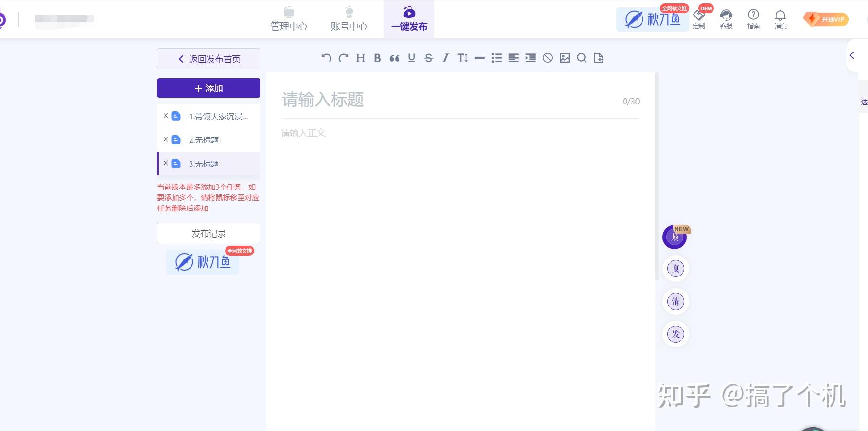Toggle underline formatting
This screenshot has width=868, height=431.
pos(412,58)
